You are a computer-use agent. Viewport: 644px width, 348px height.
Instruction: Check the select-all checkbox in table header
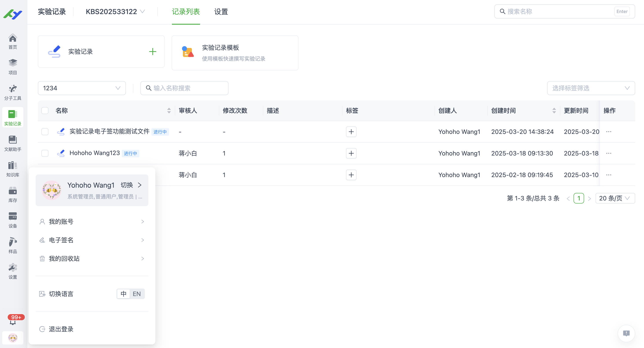[45, 110]
